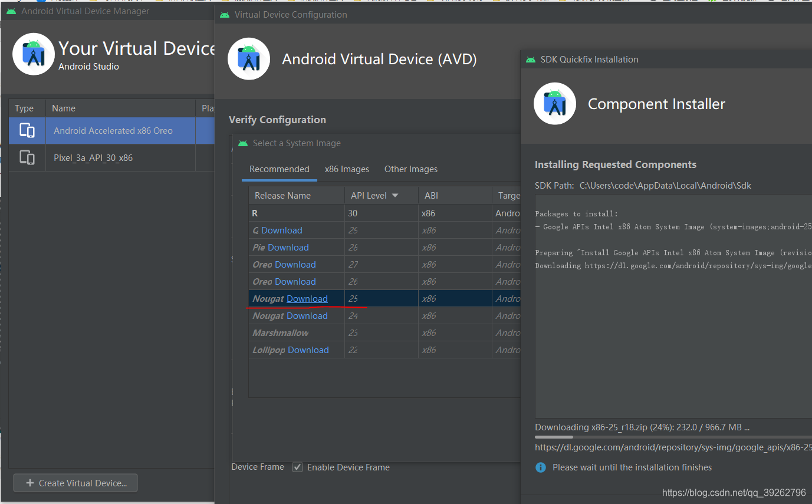Click Name column header in device list

[120, 108]
